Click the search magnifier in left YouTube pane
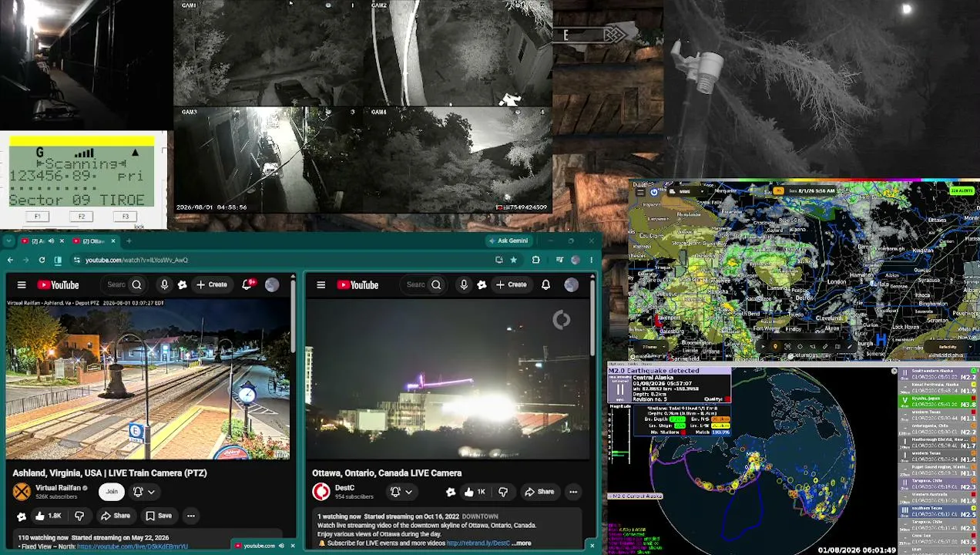This screenshot has width=980, height=555. click(136, 285)
